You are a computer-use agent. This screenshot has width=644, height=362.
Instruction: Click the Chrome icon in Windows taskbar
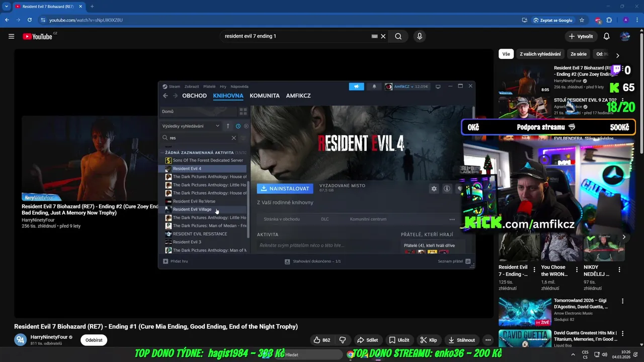(x=350, y=354)
